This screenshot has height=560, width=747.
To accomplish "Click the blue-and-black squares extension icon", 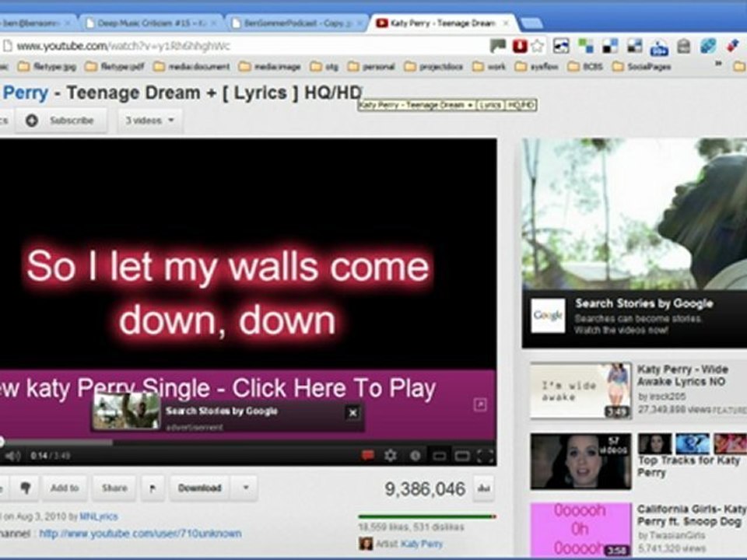I will [x=610, y=46].
